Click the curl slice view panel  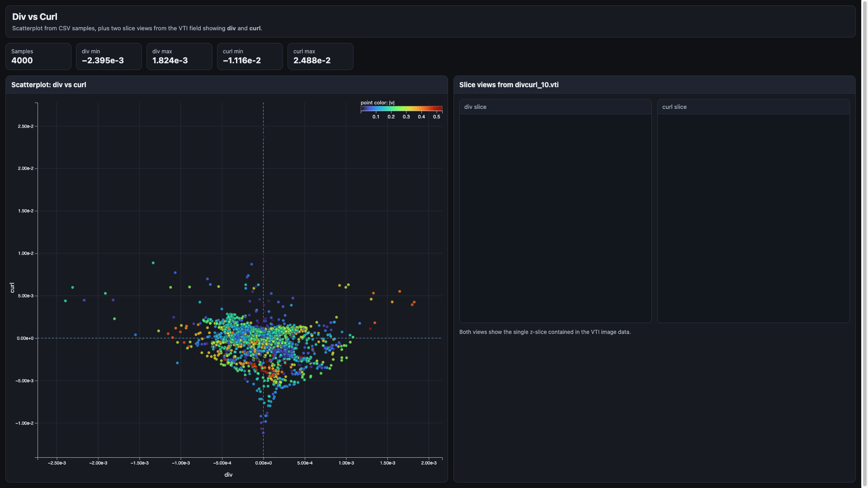[753, 211]
